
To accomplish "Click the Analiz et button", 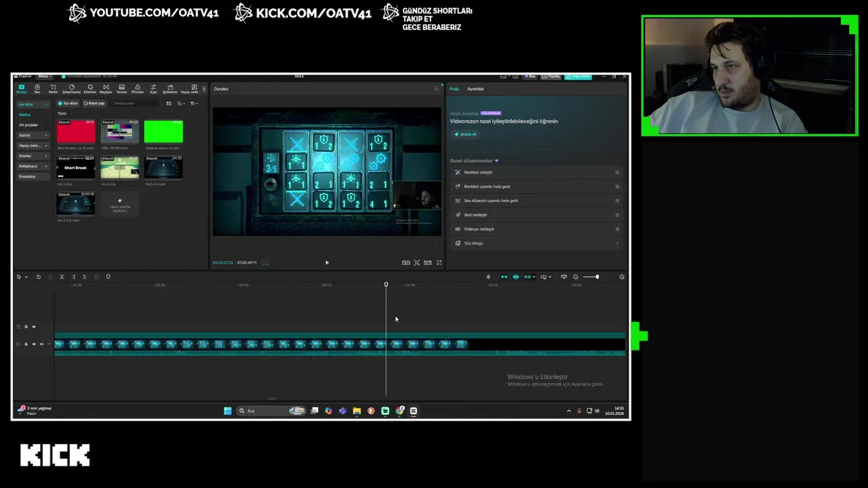I will [465, 134].
